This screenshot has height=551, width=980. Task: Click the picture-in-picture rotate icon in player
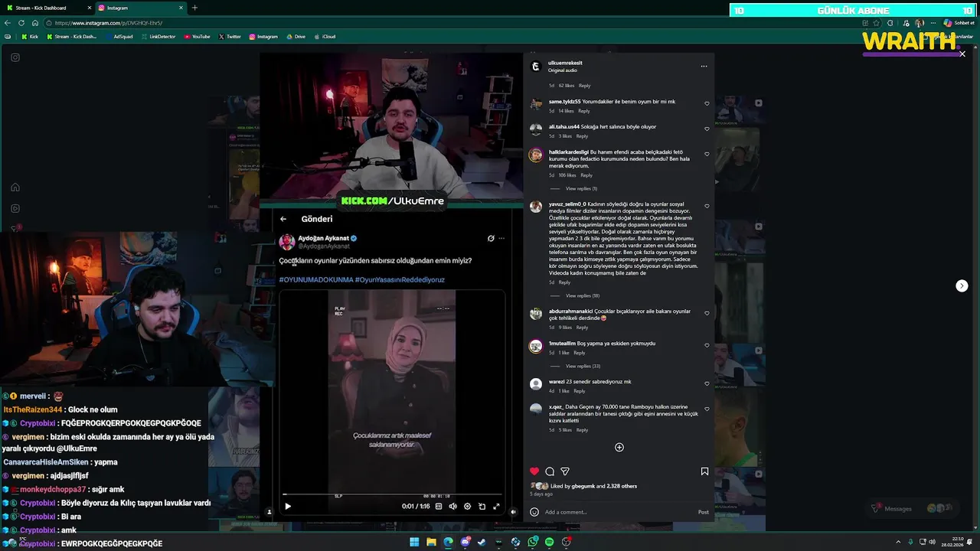point(482,506)
